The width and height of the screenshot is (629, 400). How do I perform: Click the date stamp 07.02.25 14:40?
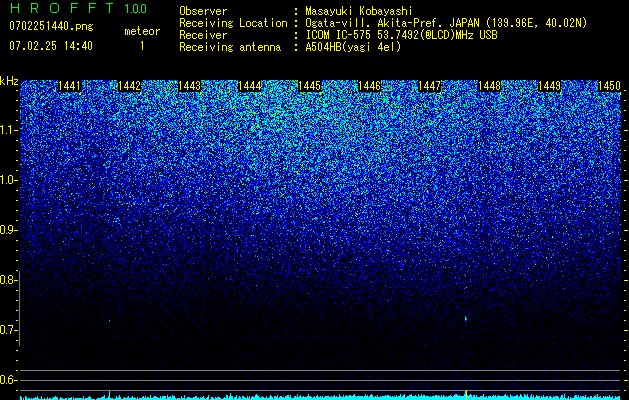[51, 46]
